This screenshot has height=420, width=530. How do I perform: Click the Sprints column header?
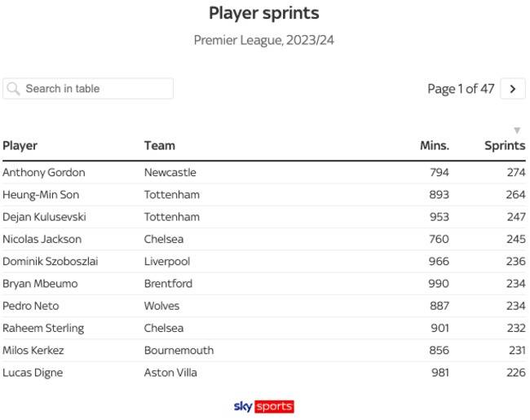(x=504, y=146)
